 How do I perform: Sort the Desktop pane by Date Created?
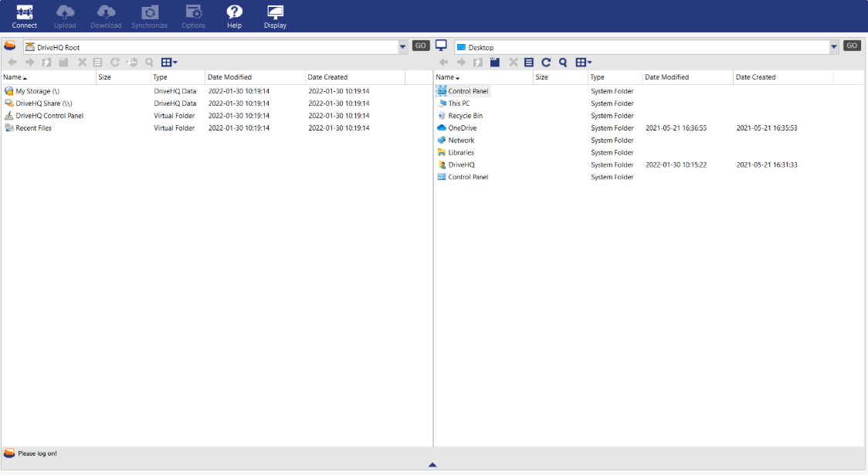pyautogui.click(x=783, y=77)
